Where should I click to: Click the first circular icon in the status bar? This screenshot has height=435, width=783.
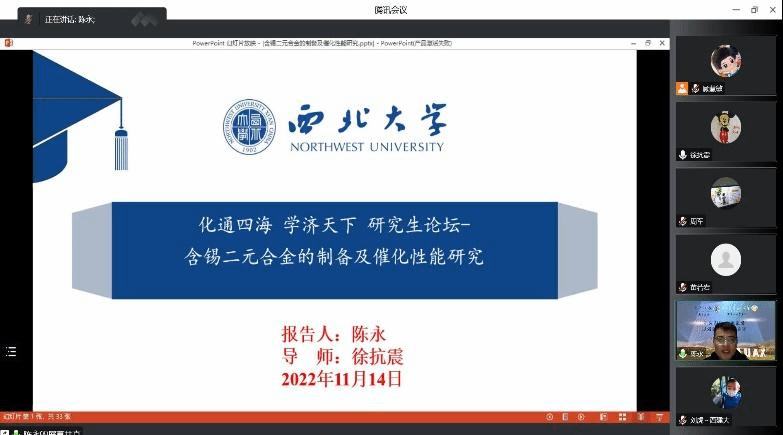550,417
